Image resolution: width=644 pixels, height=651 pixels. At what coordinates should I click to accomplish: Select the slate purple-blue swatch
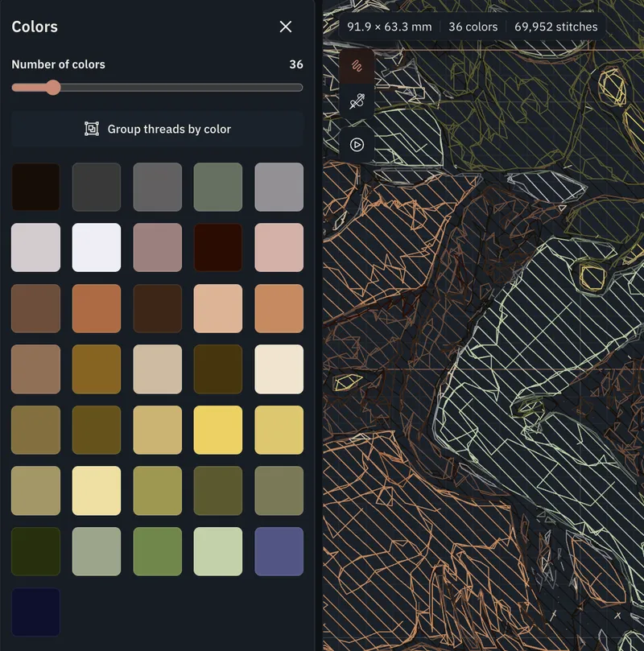pos(279,551)
